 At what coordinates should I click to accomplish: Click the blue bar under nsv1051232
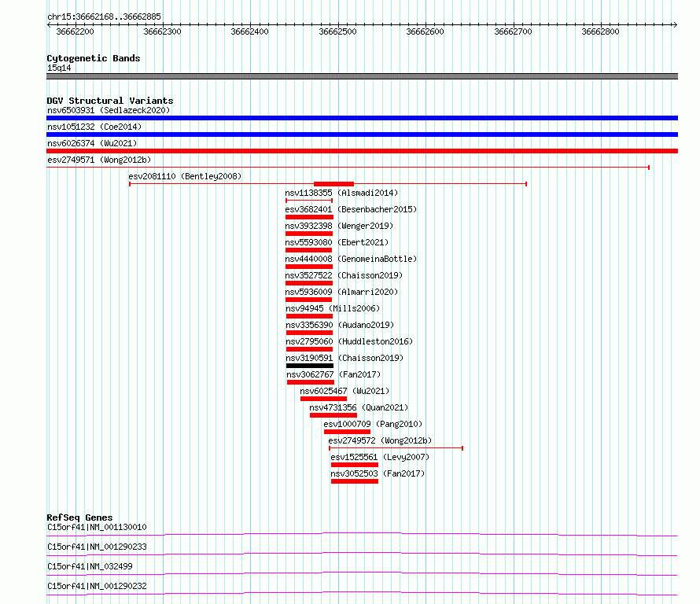tap(362, 134)
